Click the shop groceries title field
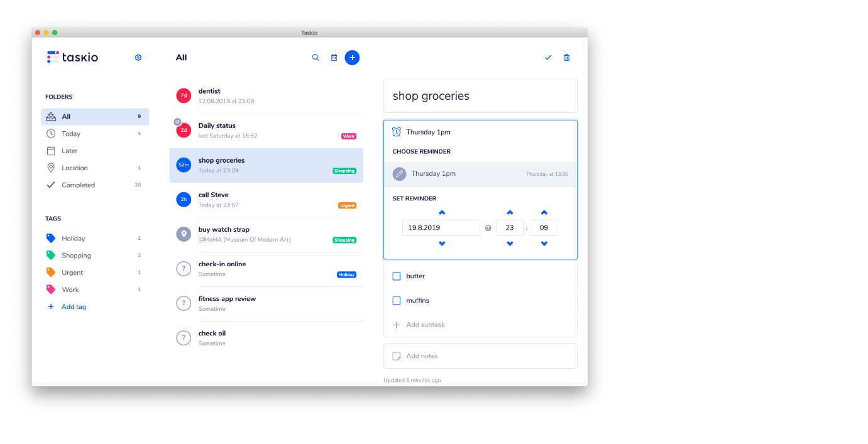 click(x=480, y=96)
